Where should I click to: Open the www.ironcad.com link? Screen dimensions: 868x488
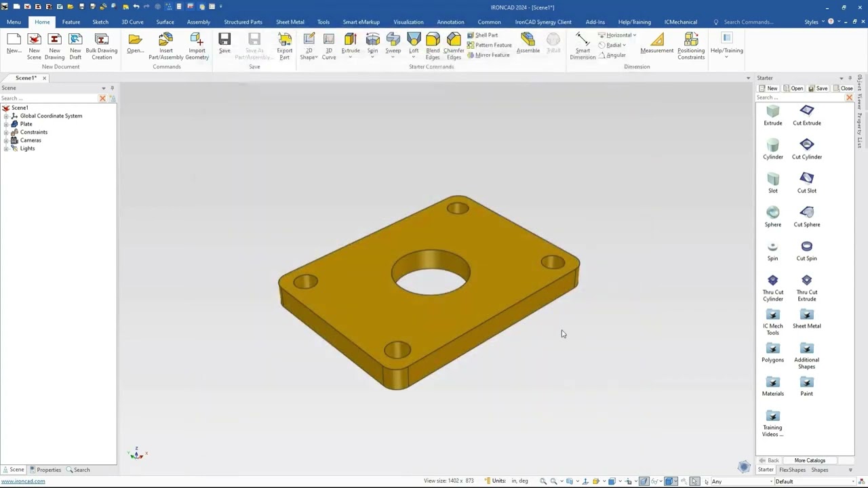23,481
